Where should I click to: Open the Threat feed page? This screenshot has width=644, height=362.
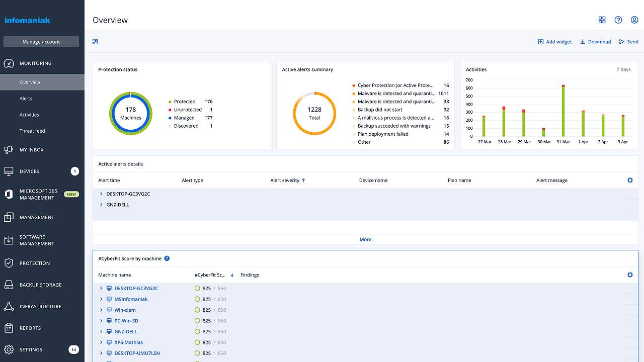pyautogui.click(x=32, y=131)
